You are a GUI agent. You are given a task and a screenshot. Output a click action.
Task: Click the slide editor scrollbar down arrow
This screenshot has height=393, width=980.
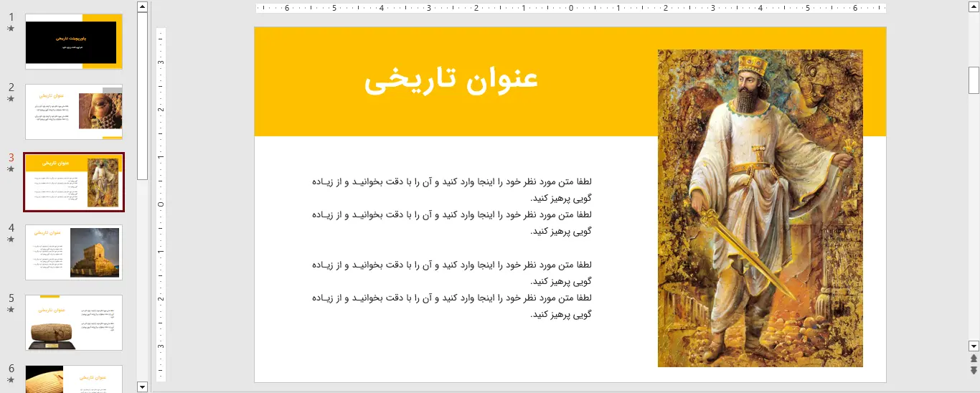click(x=974, y=345)
